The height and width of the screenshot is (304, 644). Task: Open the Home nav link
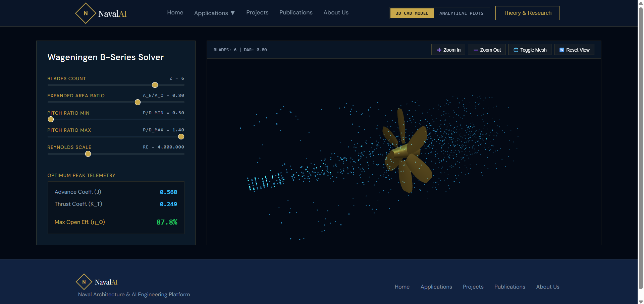click(175, 12)
